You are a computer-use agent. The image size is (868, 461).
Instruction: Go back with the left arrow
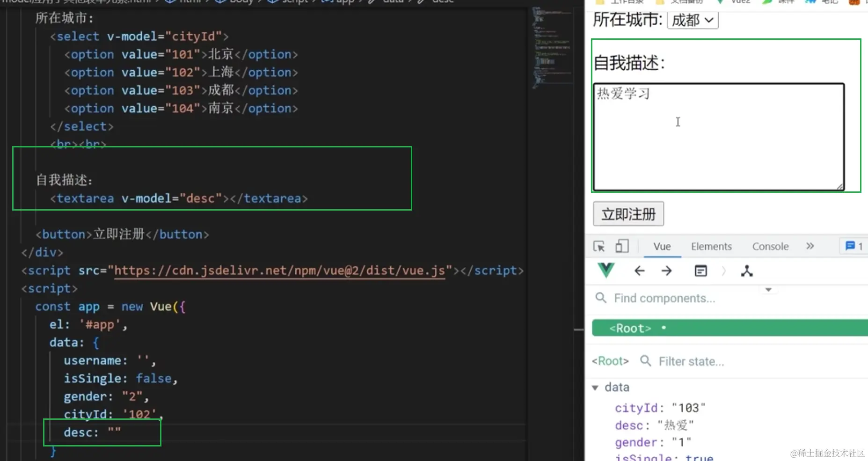tap(639, 271)
